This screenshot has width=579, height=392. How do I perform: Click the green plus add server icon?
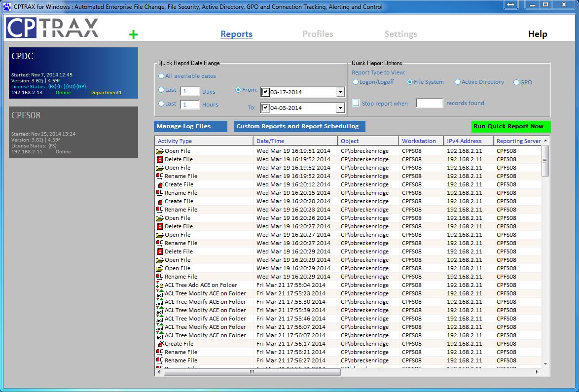(133, 35)
